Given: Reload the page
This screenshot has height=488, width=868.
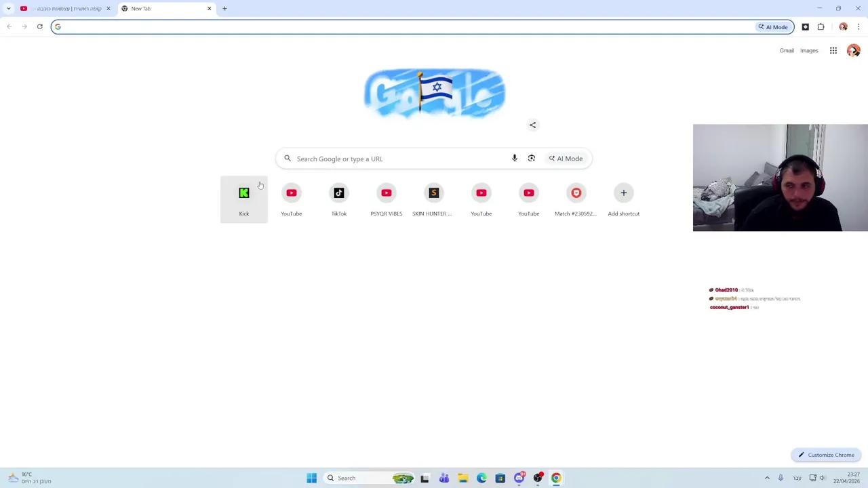Looking at the screenshot, I should coord(40,27).
